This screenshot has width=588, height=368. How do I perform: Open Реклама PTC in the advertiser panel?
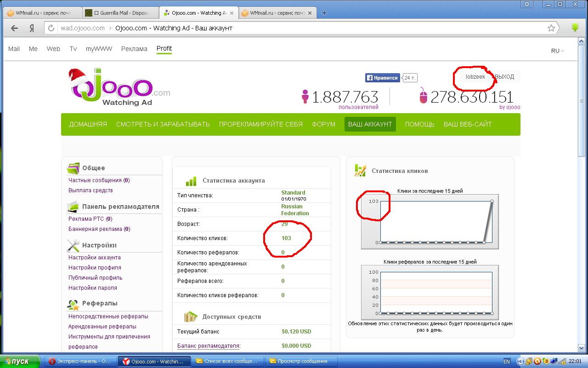(90, 219)
